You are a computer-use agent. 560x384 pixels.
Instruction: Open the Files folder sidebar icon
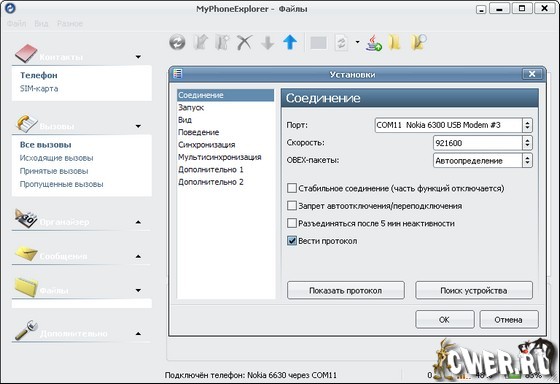pos(26,287)
